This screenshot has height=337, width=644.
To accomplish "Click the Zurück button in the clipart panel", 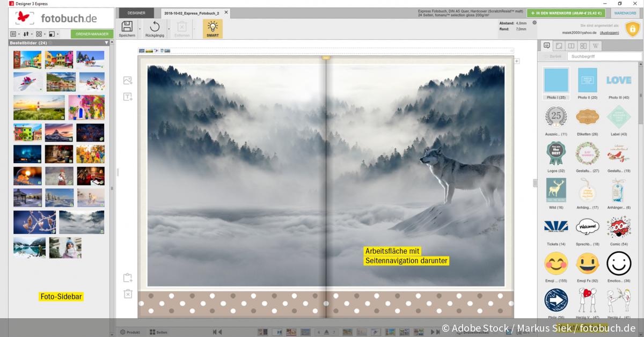I will pos(553,56).
